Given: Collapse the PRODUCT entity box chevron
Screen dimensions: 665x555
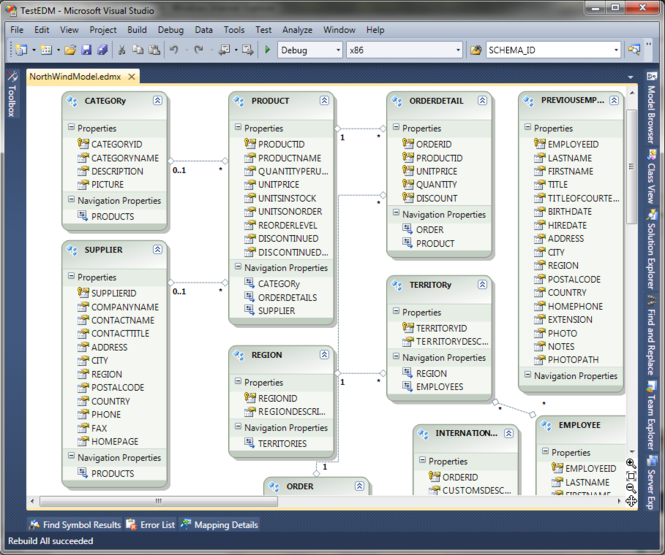Looking at the screenshot, I should [x=325, y=101].
